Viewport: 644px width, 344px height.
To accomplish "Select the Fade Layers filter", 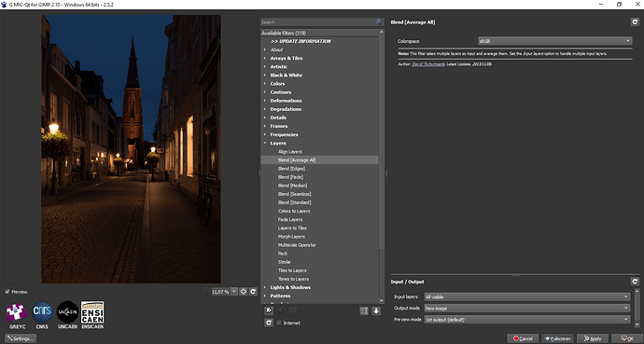I will [290, 219].
